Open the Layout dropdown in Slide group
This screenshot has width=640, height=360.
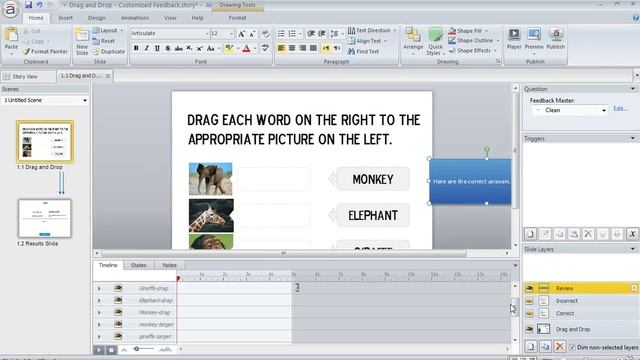click(x=108, y=31)
